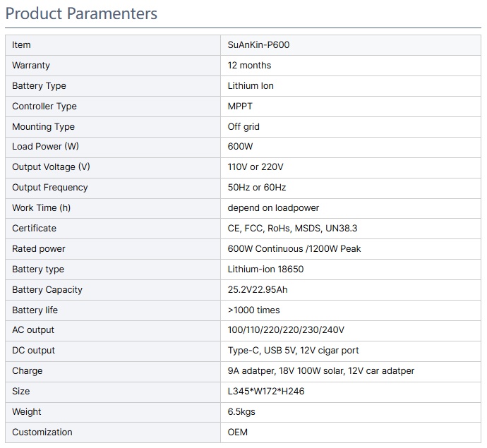Image resolution: width=487 pixels, height=448 pixels.
Task: Click the '>1000 times' value
Action: 254,310
